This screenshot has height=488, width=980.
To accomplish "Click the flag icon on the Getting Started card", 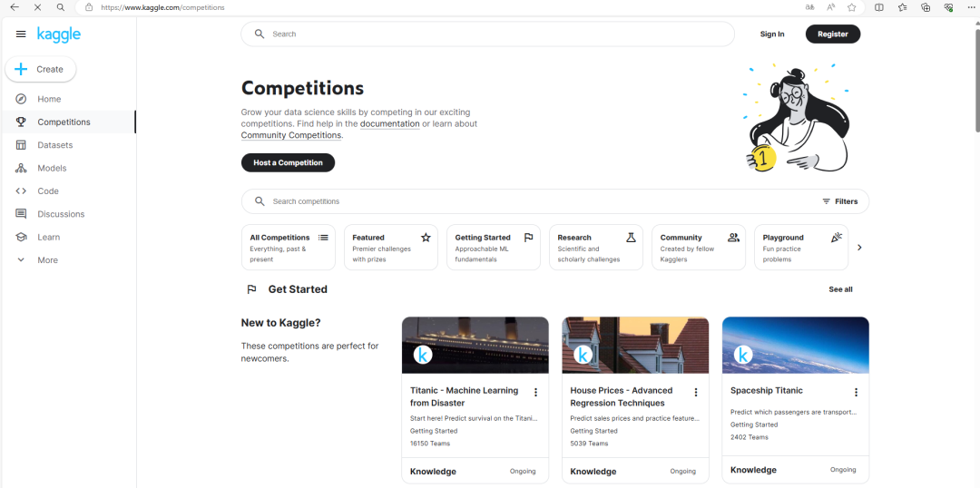I will point(528,238).
